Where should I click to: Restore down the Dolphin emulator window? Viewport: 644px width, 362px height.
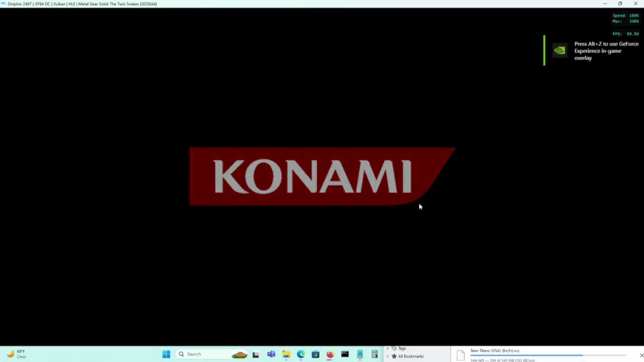tap(620, 4)
